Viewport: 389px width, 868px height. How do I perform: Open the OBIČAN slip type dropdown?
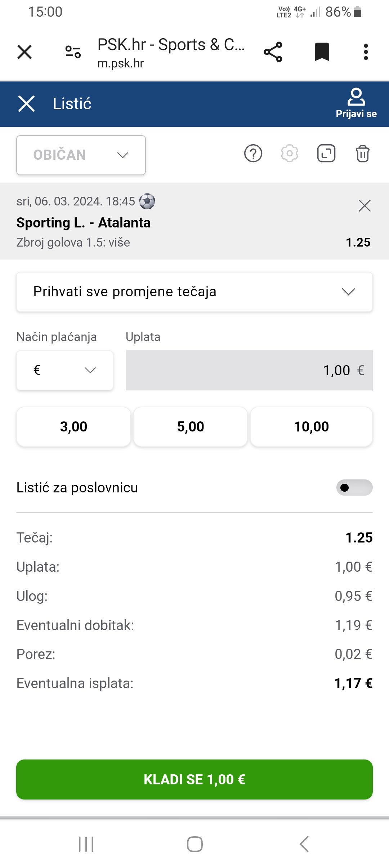point(81,155)
